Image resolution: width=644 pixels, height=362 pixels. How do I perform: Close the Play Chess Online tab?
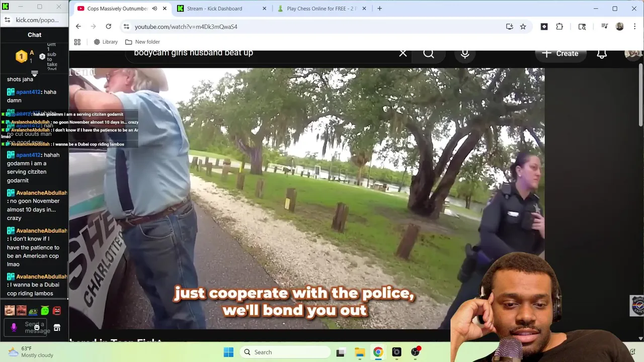pos(365,9)
